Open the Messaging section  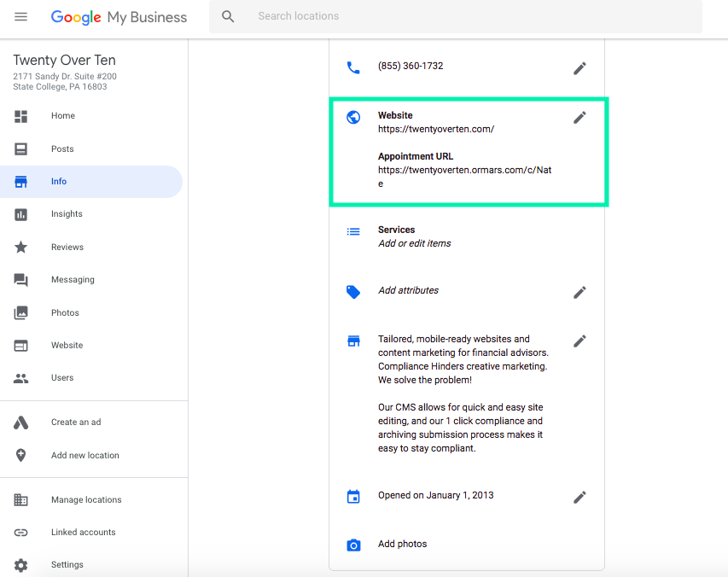pos(73,280)
